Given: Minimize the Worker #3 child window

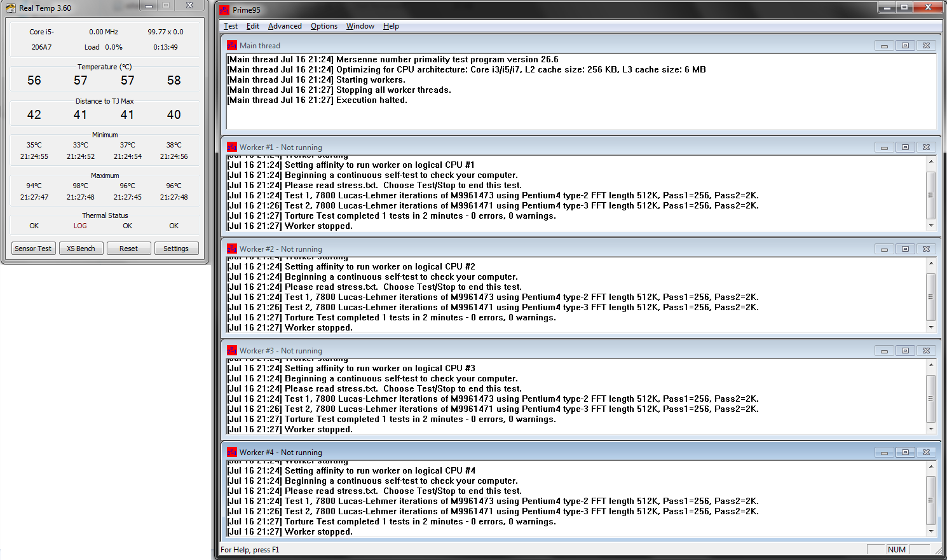Looking at the screenshot, I should point(884,351).
